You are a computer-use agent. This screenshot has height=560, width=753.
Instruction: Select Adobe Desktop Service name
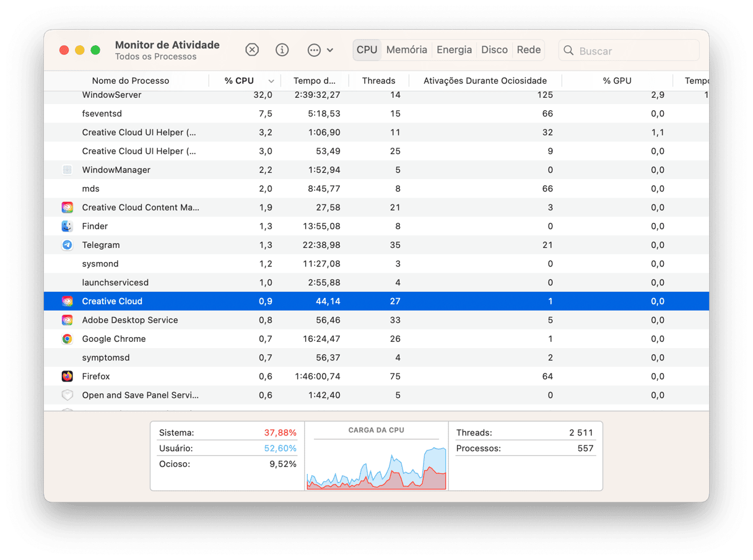click(x=130, y=320)
